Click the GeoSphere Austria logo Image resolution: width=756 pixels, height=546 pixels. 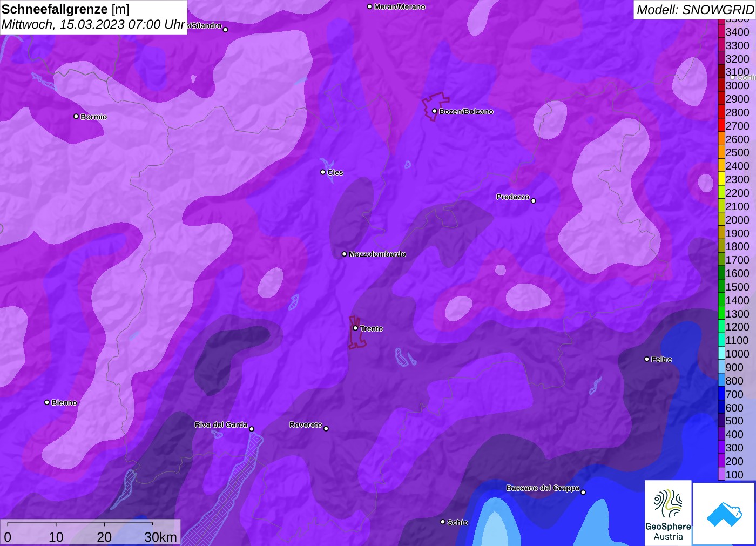point(668,513)
